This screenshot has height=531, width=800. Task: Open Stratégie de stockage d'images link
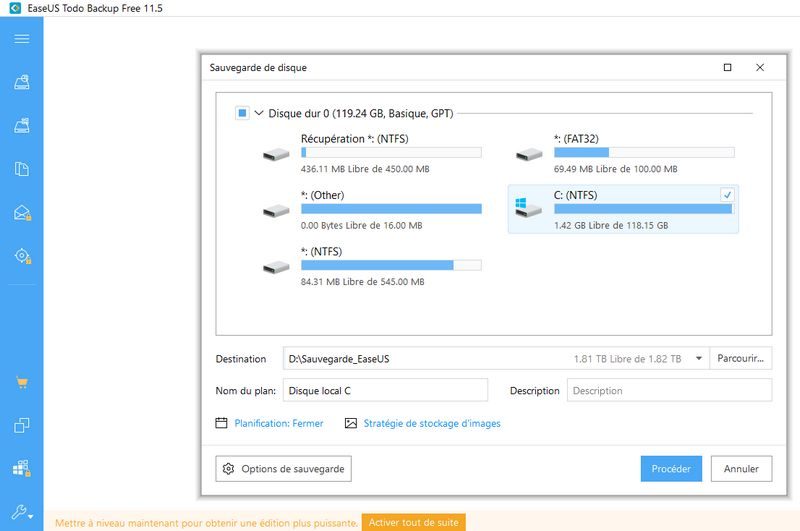pos(432,423)
